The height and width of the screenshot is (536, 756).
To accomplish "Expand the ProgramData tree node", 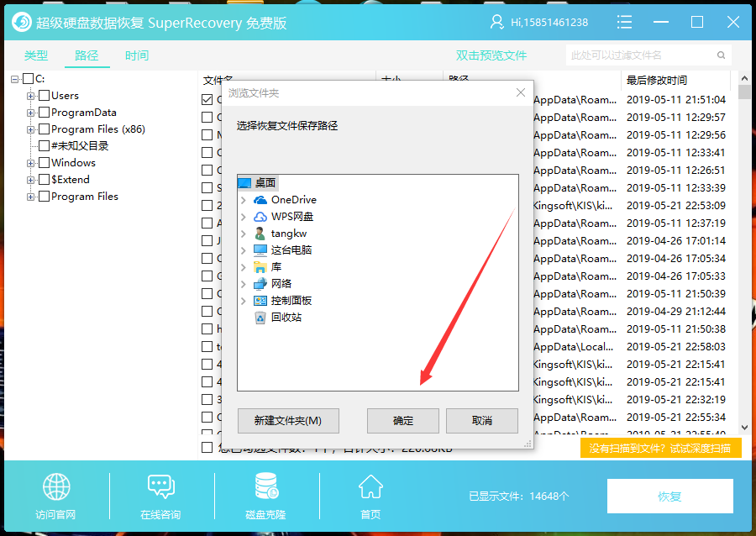I will click(x=30, y=113).
